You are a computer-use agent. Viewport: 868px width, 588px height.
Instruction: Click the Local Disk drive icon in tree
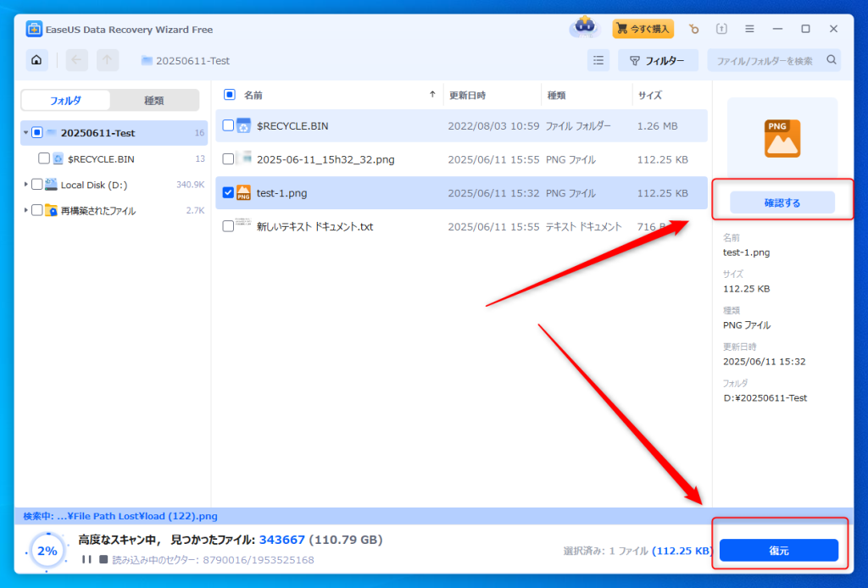[x=51, y=184]
